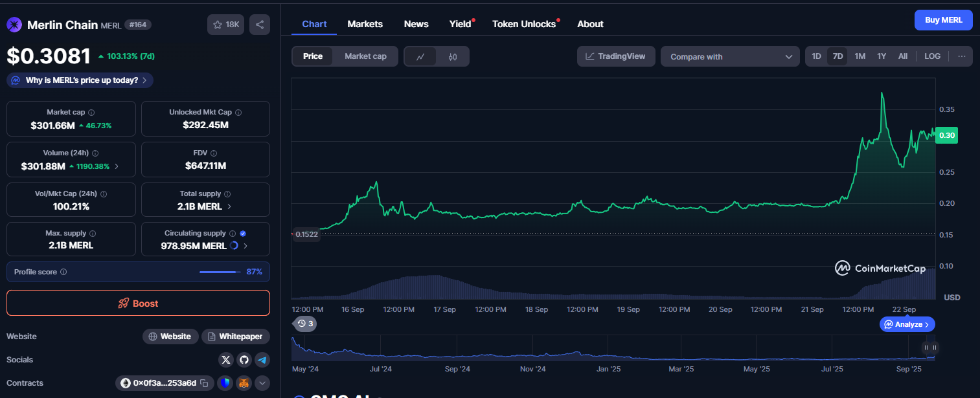This screenshot has width=980, height=398.
Task: Click the verified badge by Circulating supply
Action: click(x=243, y=234)
